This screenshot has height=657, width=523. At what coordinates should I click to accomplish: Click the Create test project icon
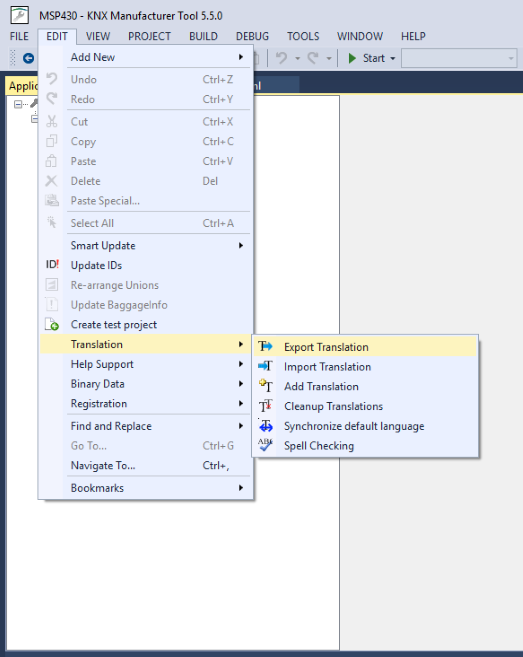pos(52,324)
